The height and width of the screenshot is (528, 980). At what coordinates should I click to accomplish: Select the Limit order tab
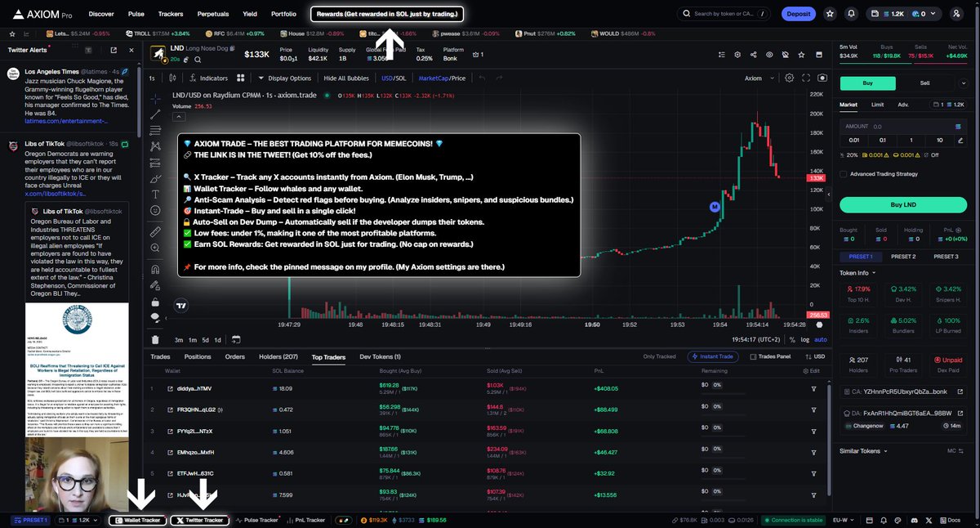point(877,105)
